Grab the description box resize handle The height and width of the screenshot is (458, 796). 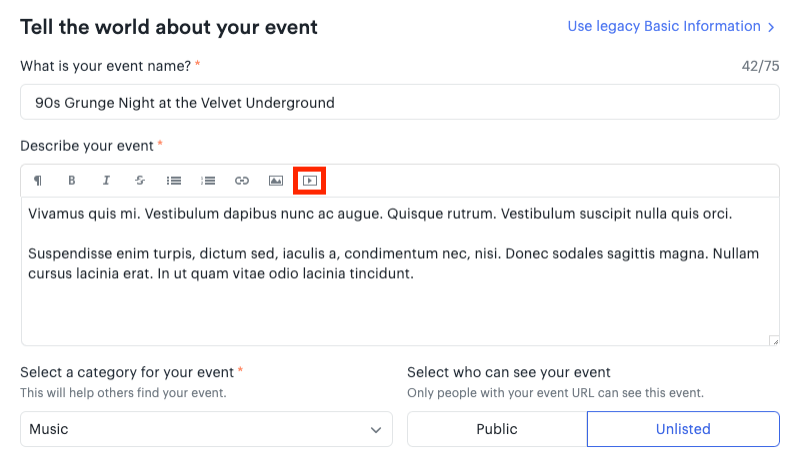774,341
